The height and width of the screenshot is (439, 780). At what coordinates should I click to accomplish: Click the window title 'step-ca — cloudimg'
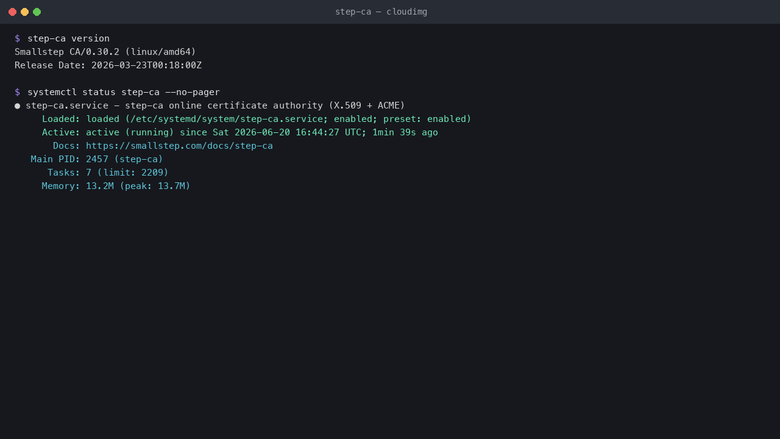coord(381,12)
